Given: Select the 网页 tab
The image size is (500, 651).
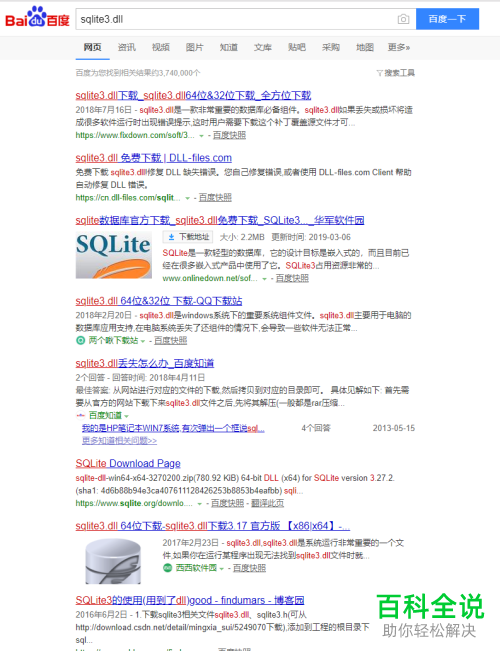Looking at the screenshot, I should point(92,47).
